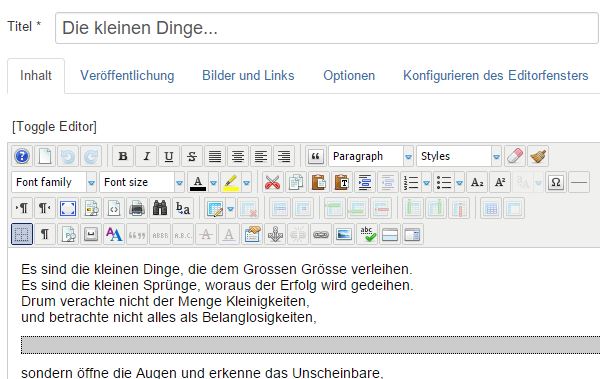Viewport: 600px width, 379px height.
Task: Toggle justified text alignment
Action: tap(215, 156)
